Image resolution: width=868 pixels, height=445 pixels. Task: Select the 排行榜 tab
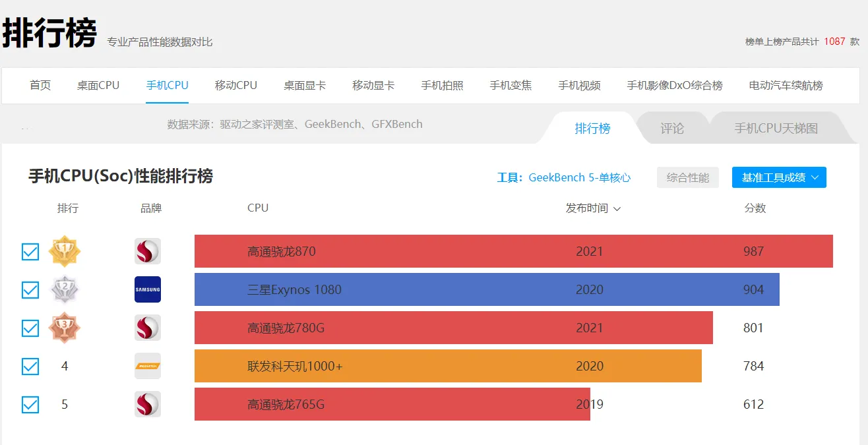pyautogui.click(x=592, y=128)
